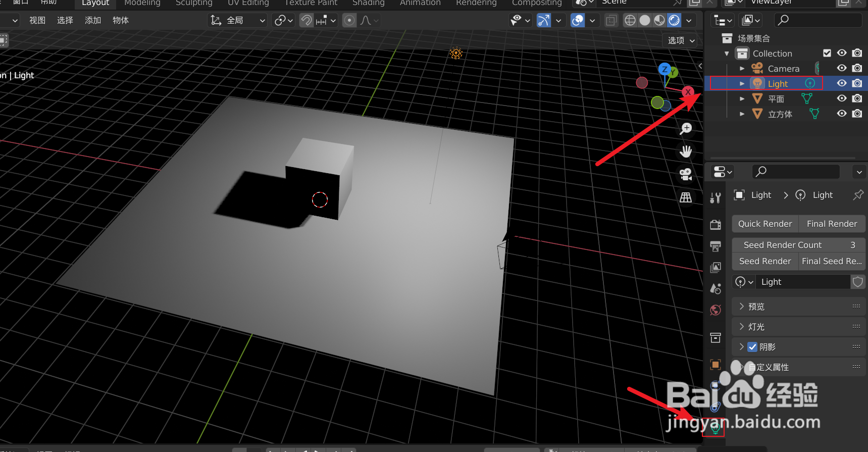This screenshot has width=868, height=452.
Task: Switch to the Shading workspace tab
Action: pos(369,3)
